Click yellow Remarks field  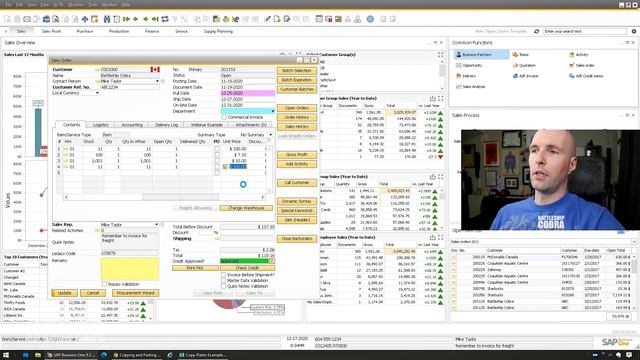coord(130,269)
